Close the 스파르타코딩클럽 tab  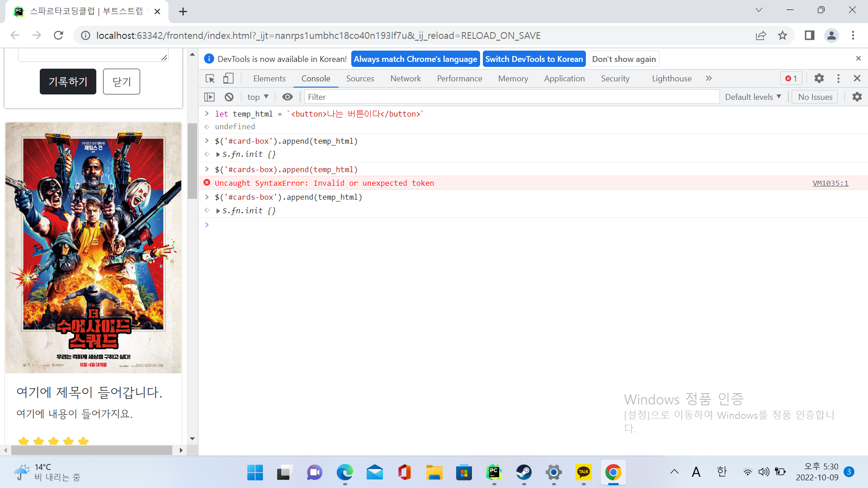(157, 12)
